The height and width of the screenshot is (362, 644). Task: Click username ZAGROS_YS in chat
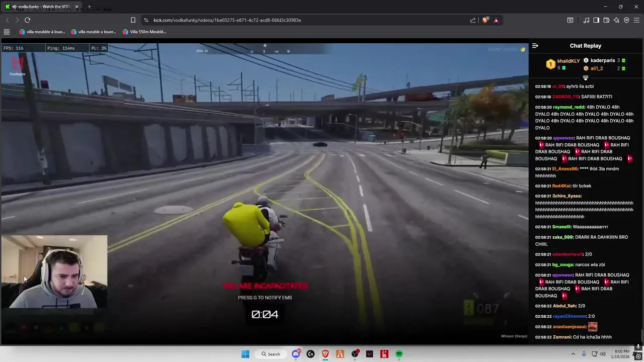click(566, 97)
